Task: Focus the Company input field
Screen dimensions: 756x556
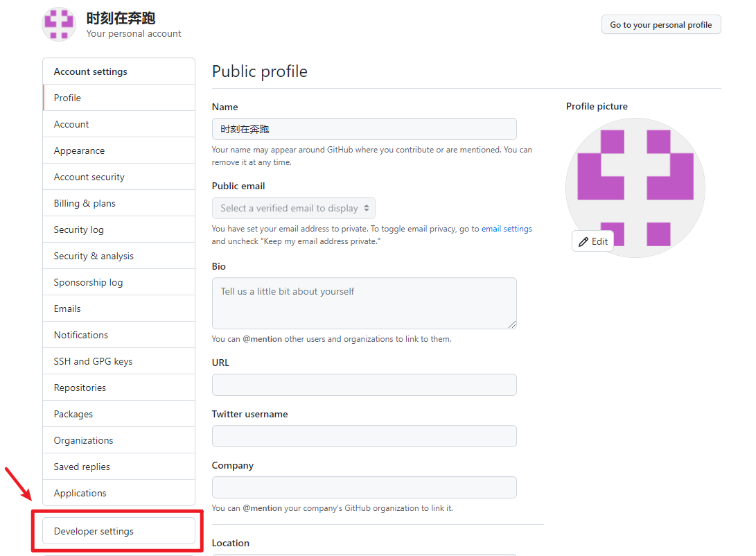Action: [364, 487]
